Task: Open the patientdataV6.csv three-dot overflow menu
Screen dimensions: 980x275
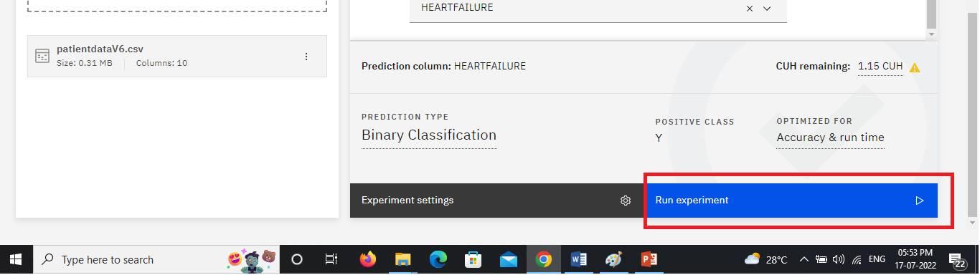Action: click(x=306, y=57)
